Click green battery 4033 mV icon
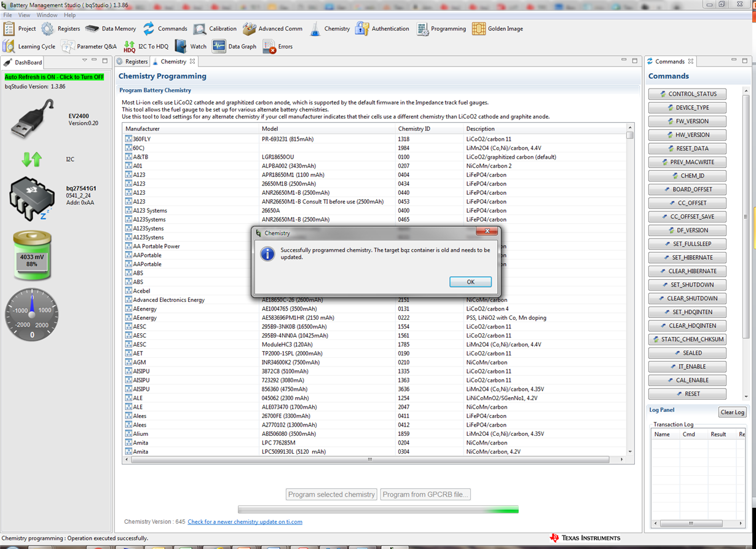The width and height of the screenshot is (756, 549). pyautogui.click(x=32, y=256)
